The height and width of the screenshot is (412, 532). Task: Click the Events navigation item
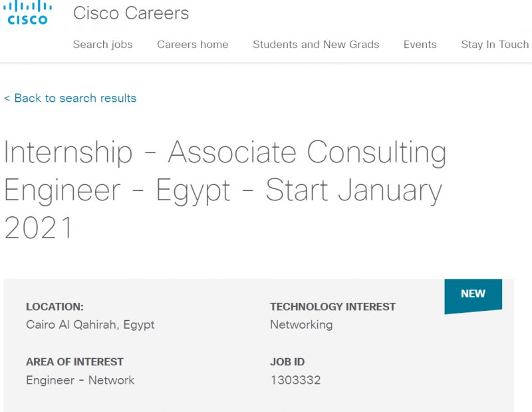420,45
